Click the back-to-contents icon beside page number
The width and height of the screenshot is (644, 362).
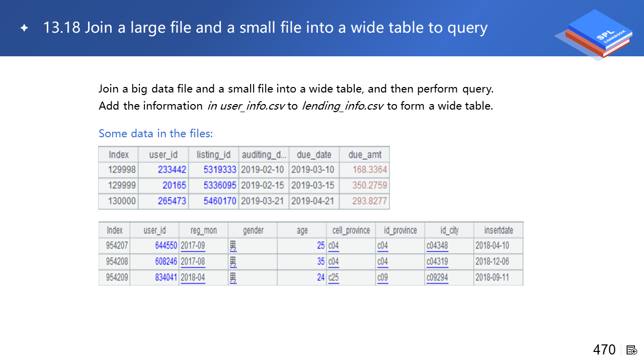tap(631, 350)
